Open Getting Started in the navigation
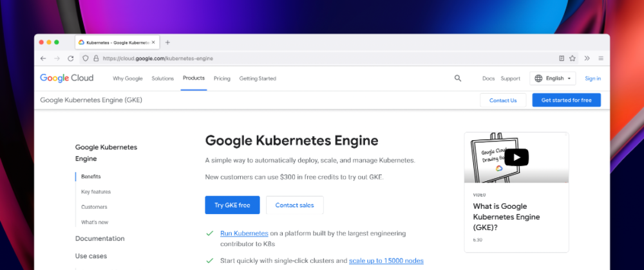Viewport: 644px width, 270px height. pos(258,78)
